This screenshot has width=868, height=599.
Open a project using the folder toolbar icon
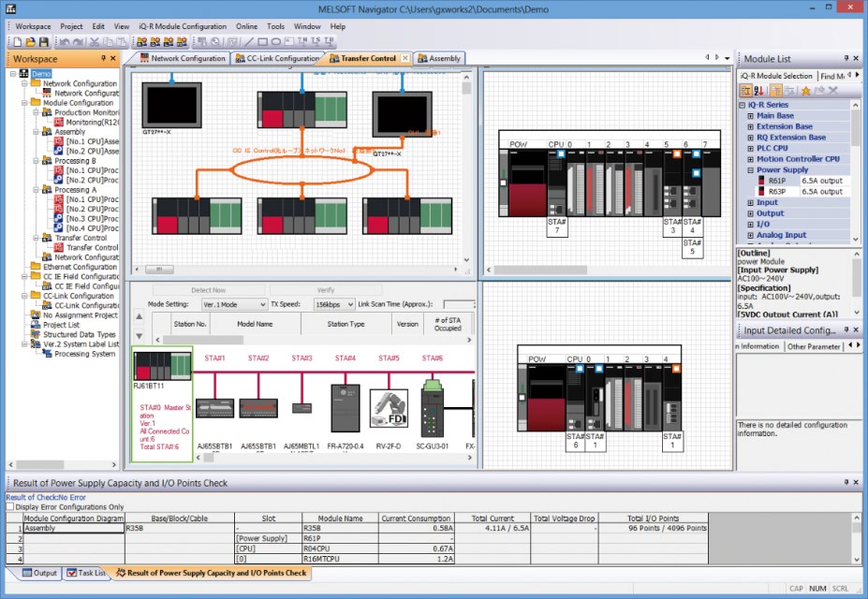[31, 41]
